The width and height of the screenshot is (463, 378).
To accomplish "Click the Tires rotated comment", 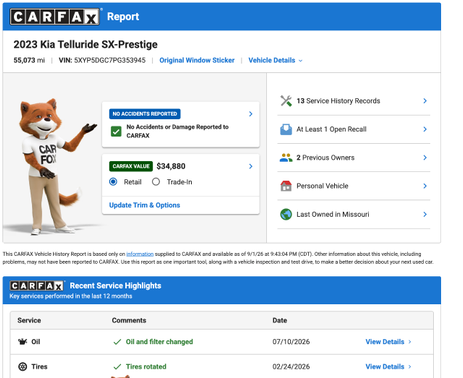I will [x=146, y=367].
